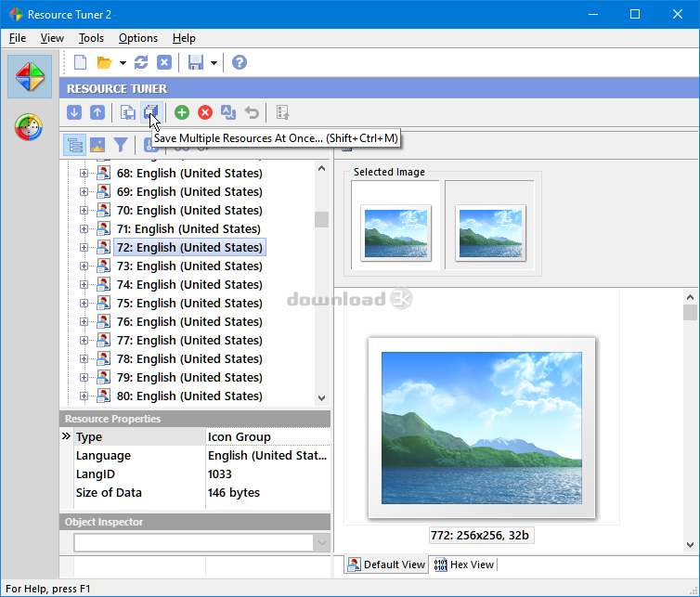700x597 pixels.
Task: Click the Save floppy disk icon
Action: pos(196,62)
